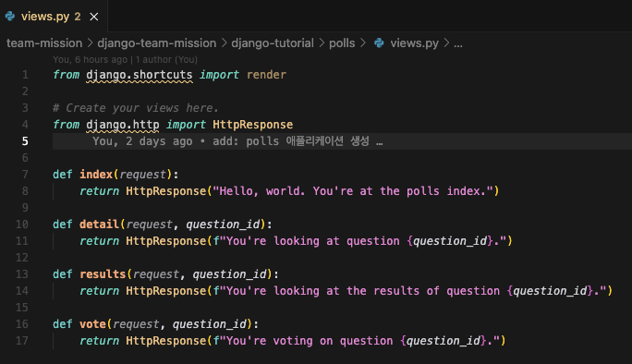The width and height of the screenshot is (632, 364).
Task: Click 'question_id' parameter in results definition
Action: (x=230, y=274)
